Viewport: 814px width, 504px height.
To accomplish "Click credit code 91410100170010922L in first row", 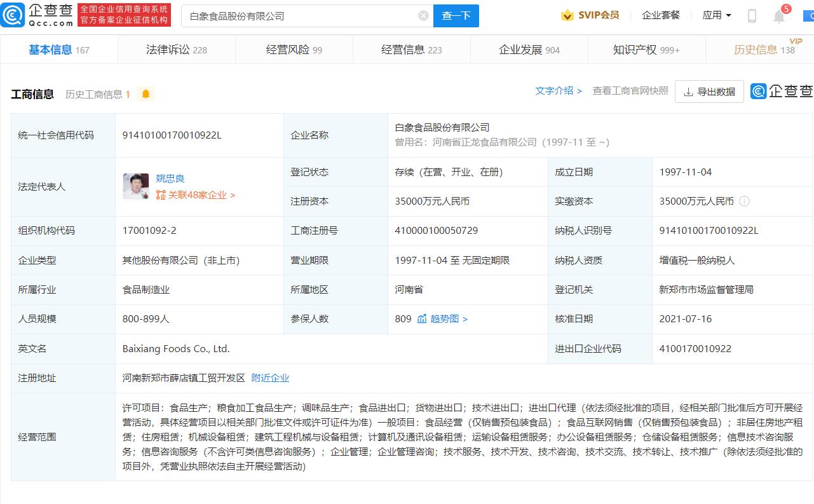I will (x=172, y=135).
